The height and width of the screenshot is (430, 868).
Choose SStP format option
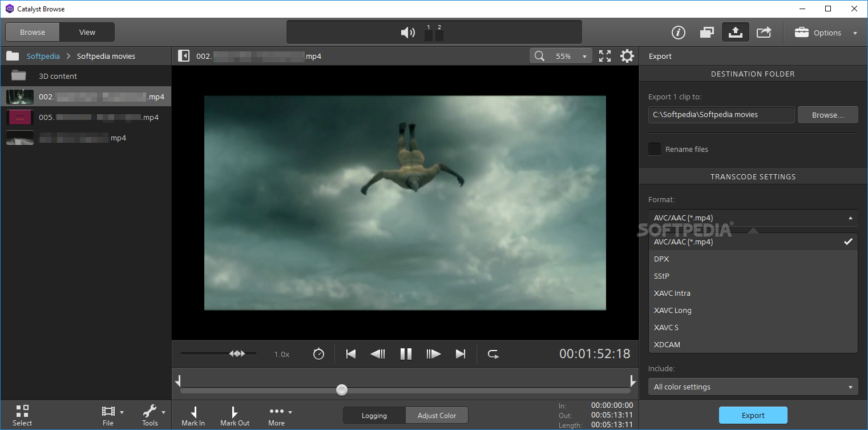[x=753, y=276]
